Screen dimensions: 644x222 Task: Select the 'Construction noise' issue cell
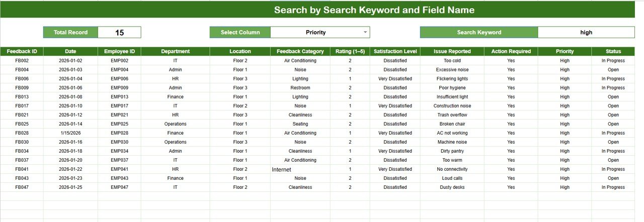452,106
